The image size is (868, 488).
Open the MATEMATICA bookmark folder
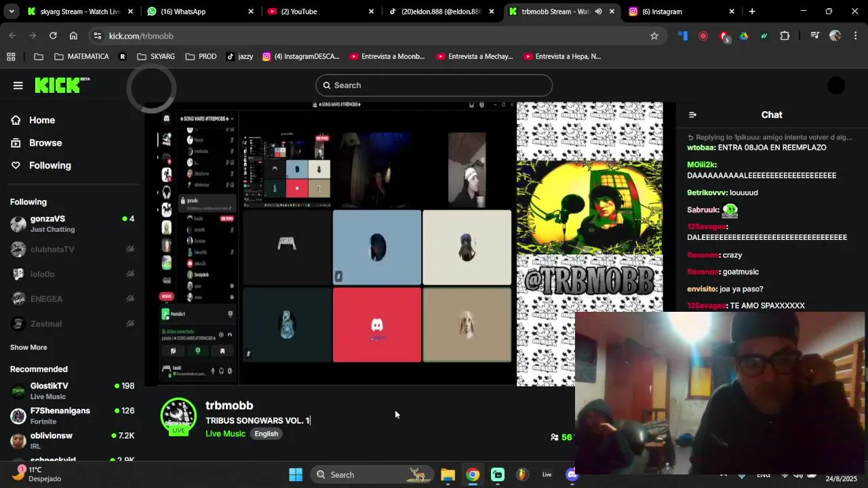click(81, 57)
